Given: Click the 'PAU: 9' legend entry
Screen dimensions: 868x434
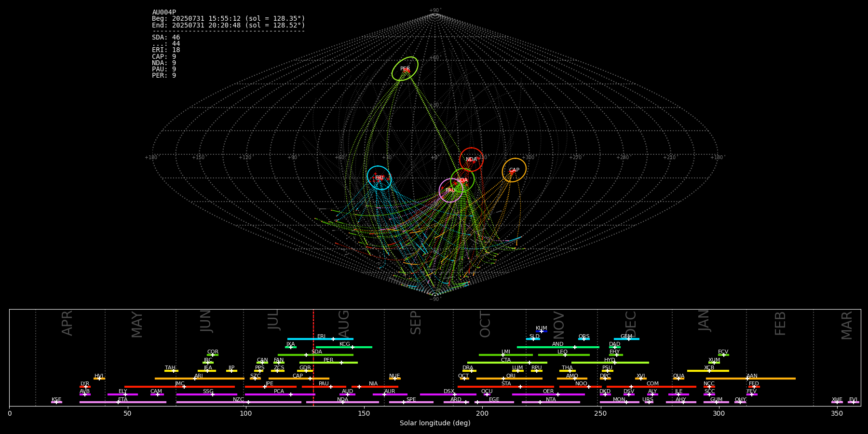Looking at the screenshot, I should [164, 69].
